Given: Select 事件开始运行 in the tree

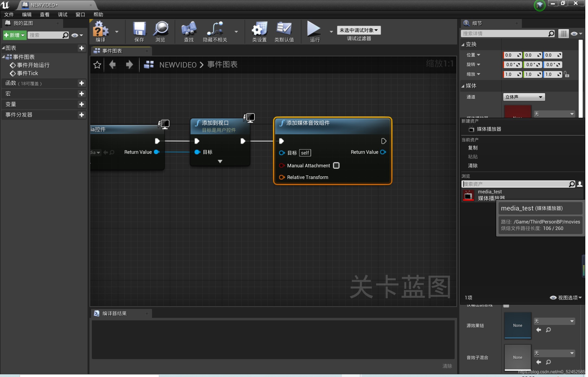Looking at the screenshot, I should point(33,65).
